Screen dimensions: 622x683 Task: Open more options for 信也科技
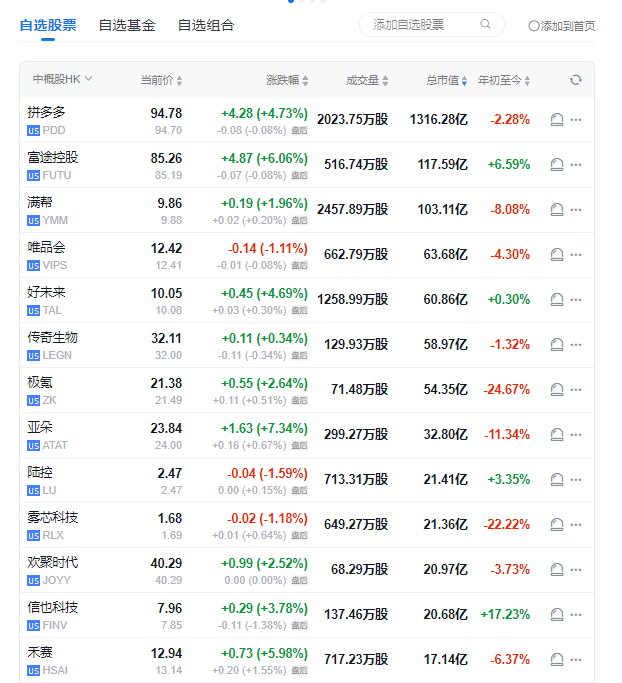[576, 615]
